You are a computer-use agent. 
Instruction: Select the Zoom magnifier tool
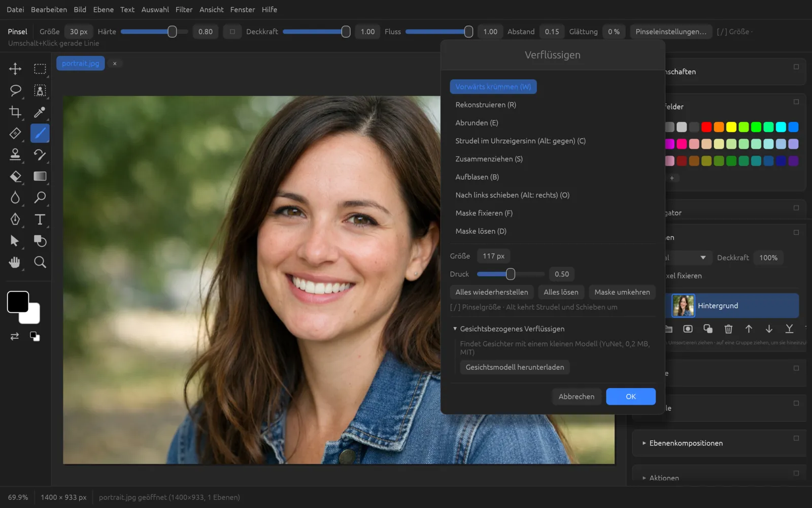pyautogui.click(x=40, y=262)
